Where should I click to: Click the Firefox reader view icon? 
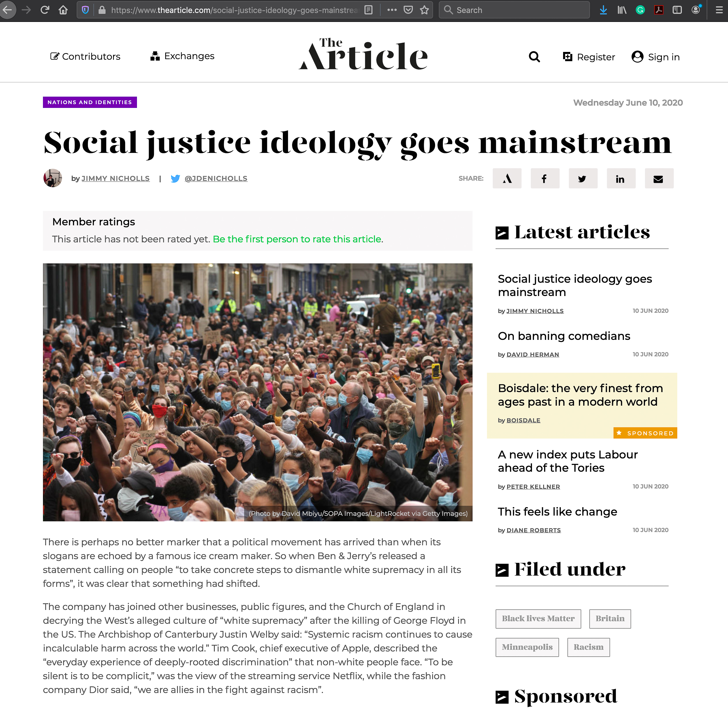[x=368, y=10]
